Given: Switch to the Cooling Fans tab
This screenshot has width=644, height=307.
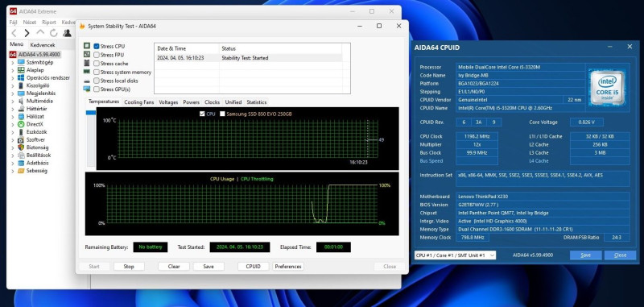Looking at the screenshot, I should tap(138, 102).
